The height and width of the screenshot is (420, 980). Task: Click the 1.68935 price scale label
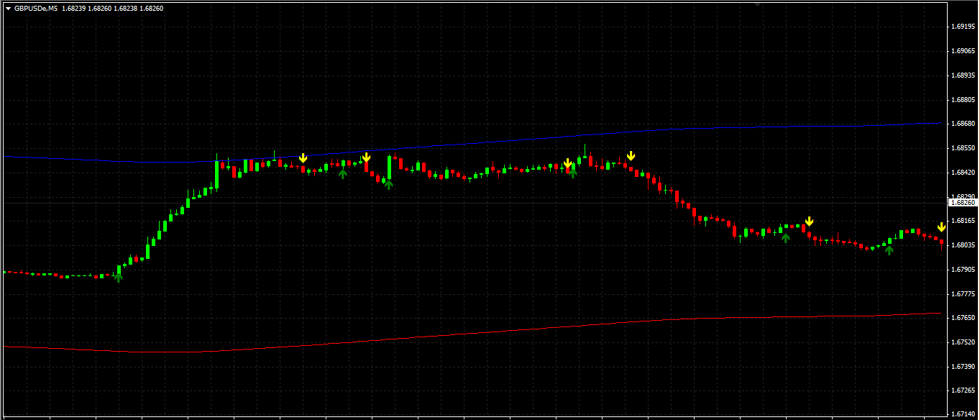(962, 75)
